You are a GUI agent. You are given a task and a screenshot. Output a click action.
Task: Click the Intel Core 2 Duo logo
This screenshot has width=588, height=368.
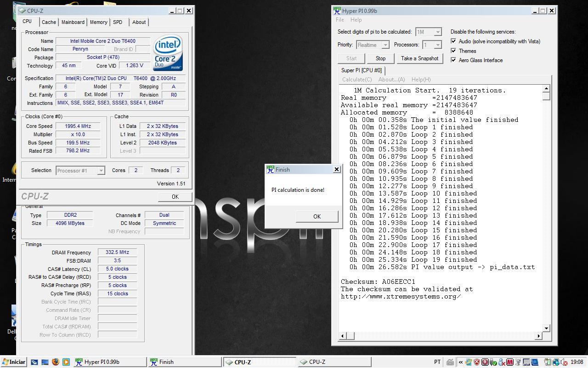168,53
